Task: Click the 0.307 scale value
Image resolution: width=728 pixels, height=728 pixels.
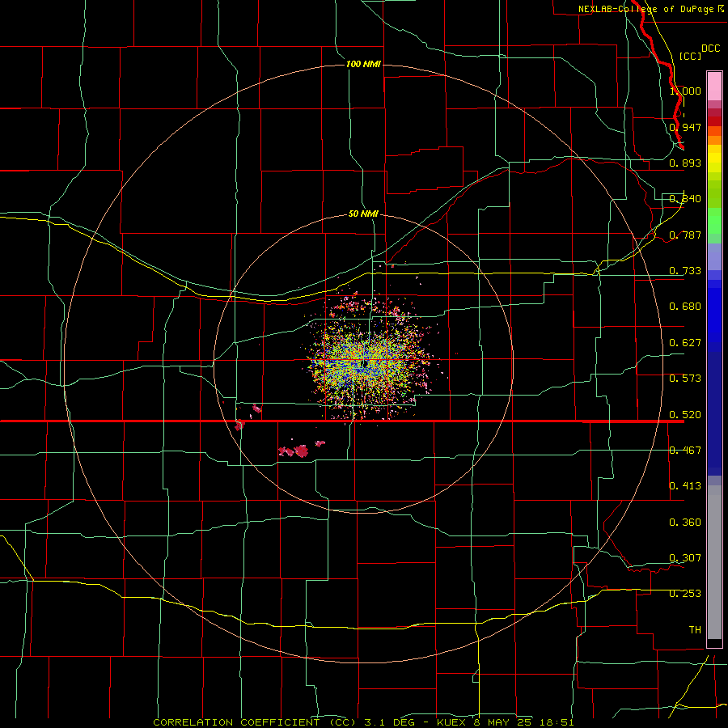Action: pos(685,558)
